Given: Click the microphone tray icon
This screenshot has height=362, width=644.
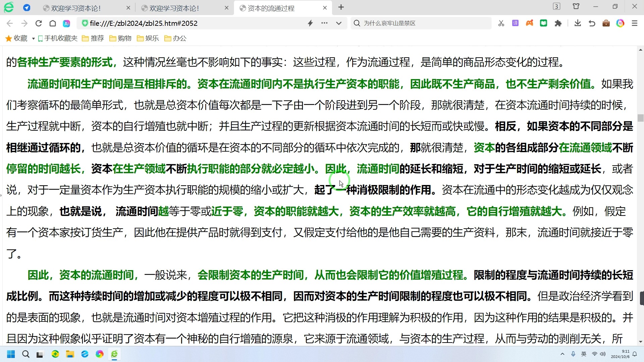Looking at the screenshot, I should [x=573, y=354].
